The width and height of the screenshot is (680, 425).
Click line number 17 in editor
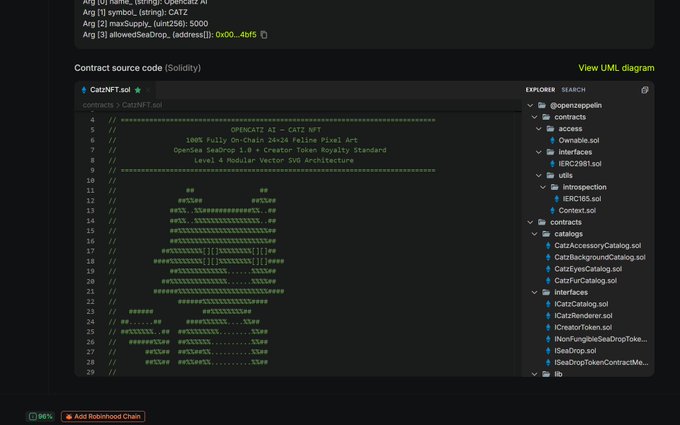pos(90,251)
